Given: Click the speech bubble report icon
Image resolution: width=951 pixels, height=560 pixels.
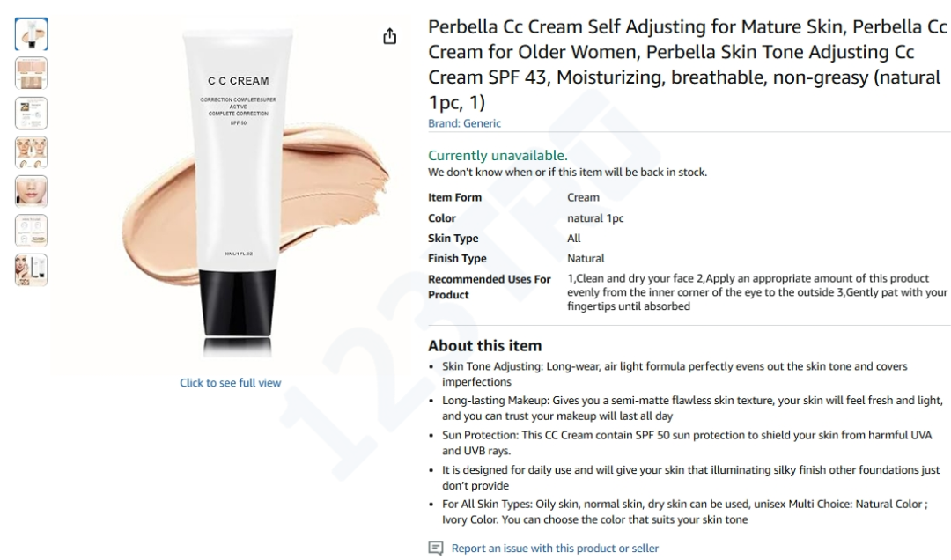Looking at the screenshot, I should tap(436, 549).
